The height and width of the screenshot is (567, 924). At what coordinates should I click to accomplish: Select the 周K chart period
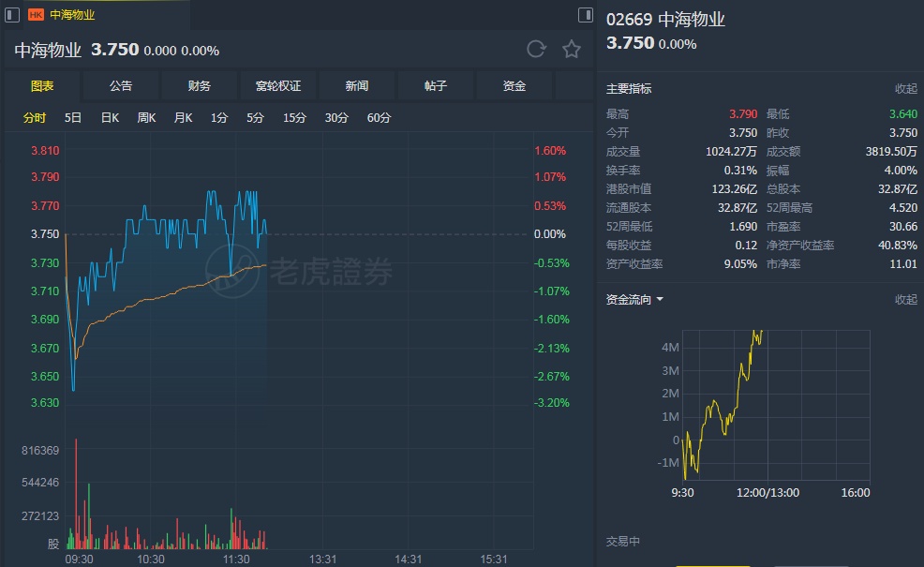pyautogui.click(x=146, y=118)
